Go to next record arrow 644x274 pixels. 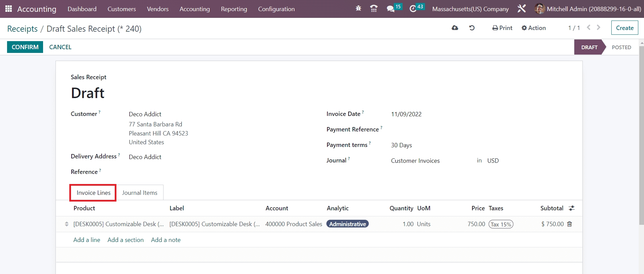(x=599, y=28)
